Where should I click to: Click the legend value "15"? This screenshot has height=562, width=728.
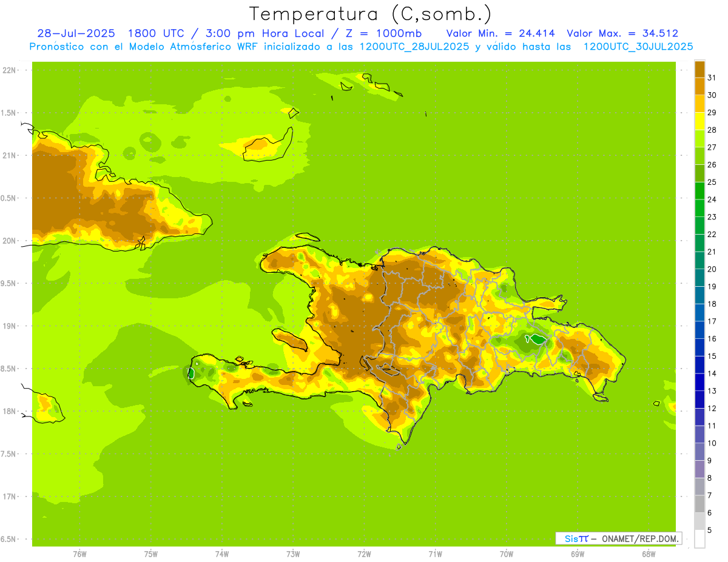click(712, 356)
